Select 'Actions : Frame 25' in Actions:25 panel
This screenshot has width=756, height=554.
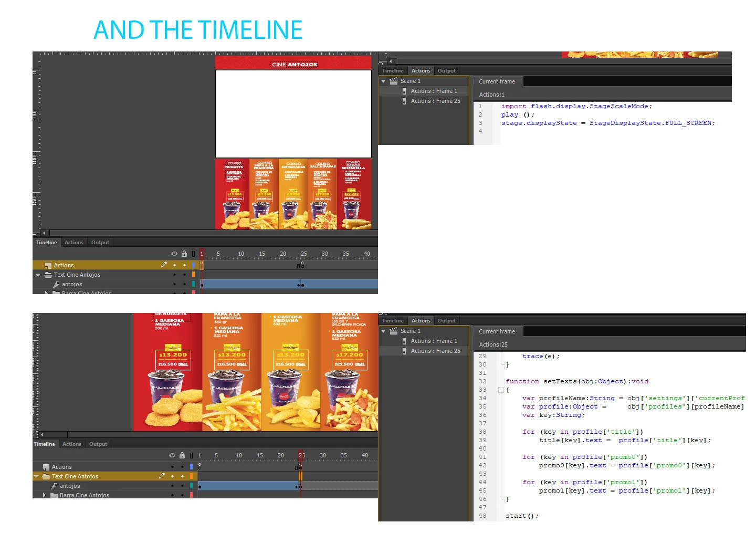pyautogui.click(x=435, y=351)
